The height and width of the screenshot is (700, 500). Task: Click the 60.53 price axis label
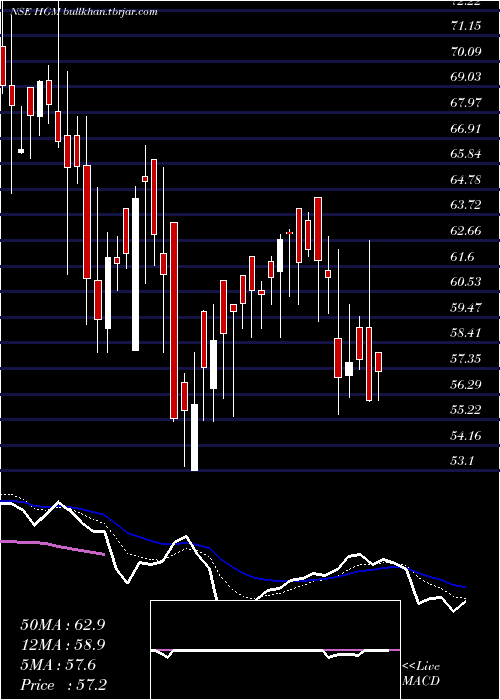click(466, 282)
